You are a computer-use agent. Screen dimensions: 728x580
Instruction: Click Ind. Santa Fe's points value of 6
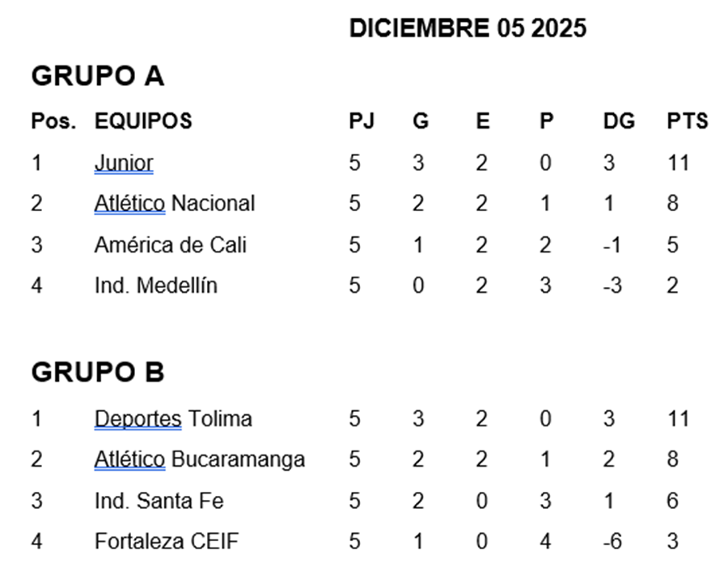672,502
